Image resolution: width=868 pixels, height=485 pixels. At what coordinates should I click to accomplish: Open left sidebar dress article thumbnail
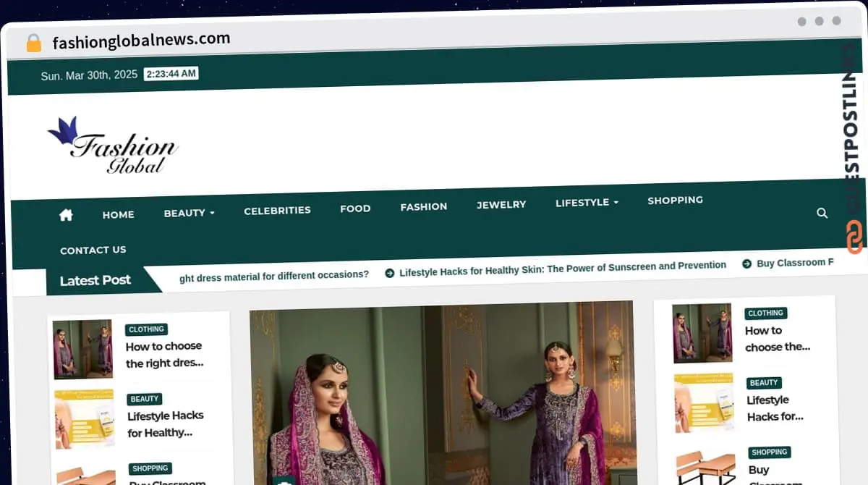click(x=82, y=350)
